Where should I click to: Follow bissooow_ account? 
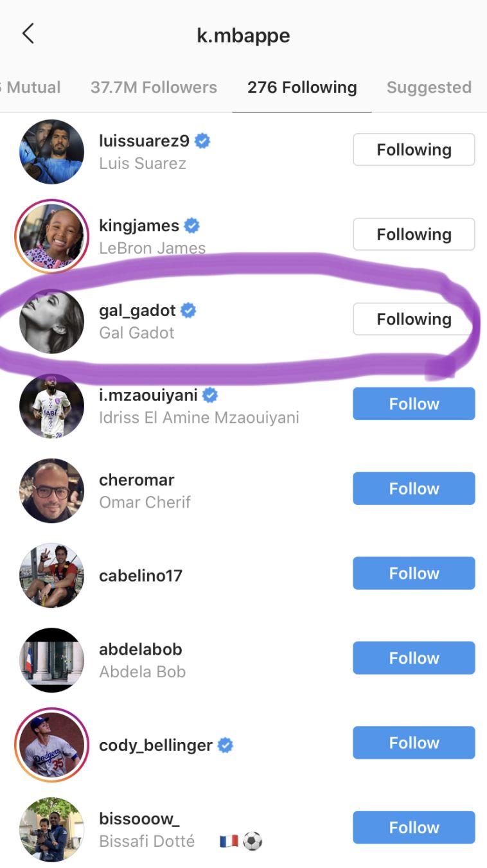(414, 828)
